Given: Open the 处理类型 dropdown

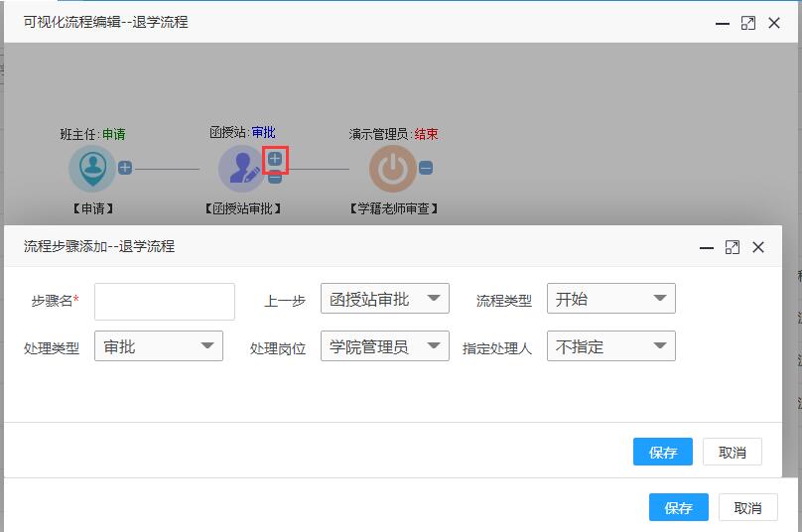Looking at the screenshot, I should coord(158,346).
